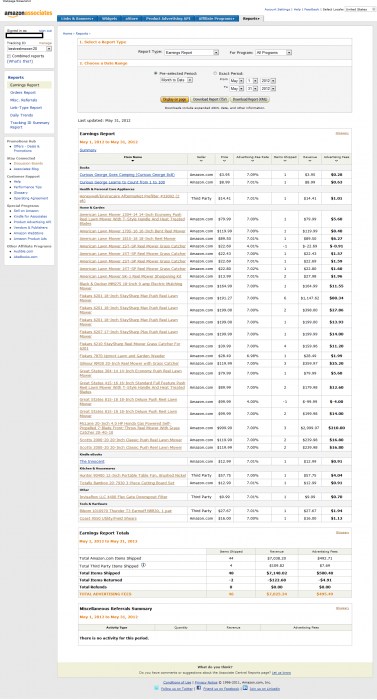
Task: Click the Privacy Notice footer link
Action: [205, 682]
